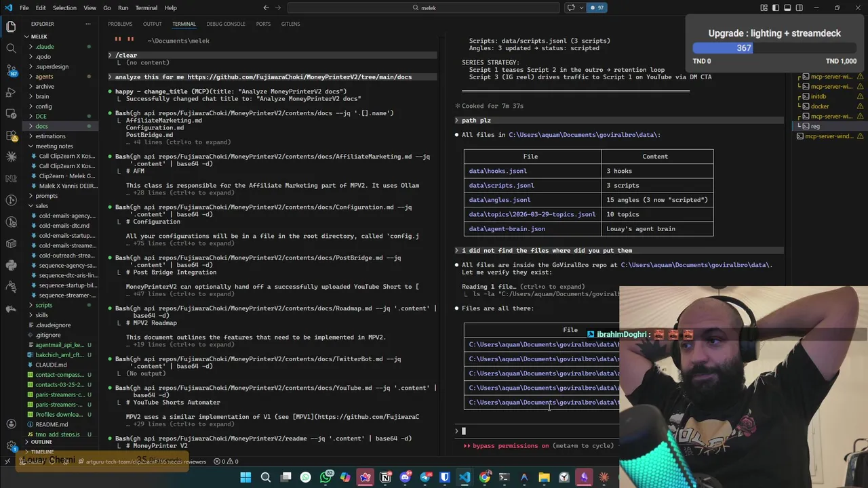Open the MoneyPrinterV2 GitHub docs URL
This screenshot has width=868, height=488.
point(299,77)
